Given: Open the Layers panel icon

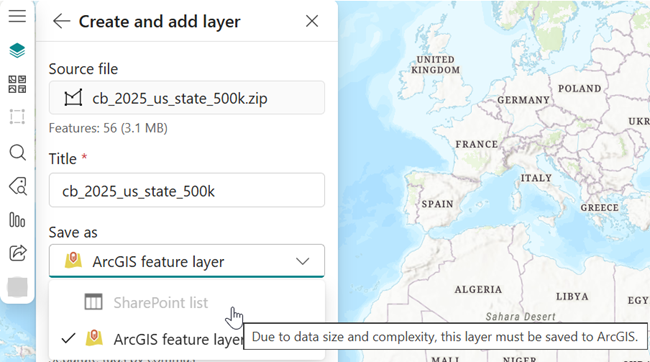Looking at the screenshot, I should pyautogui.click(x=17, y=51).
